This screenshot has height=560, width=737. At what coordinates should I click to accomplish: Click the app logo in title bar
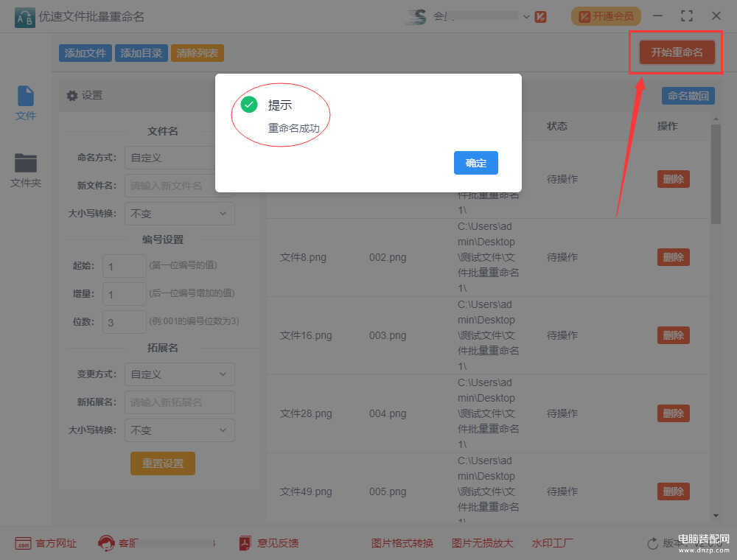pos(25,16)
